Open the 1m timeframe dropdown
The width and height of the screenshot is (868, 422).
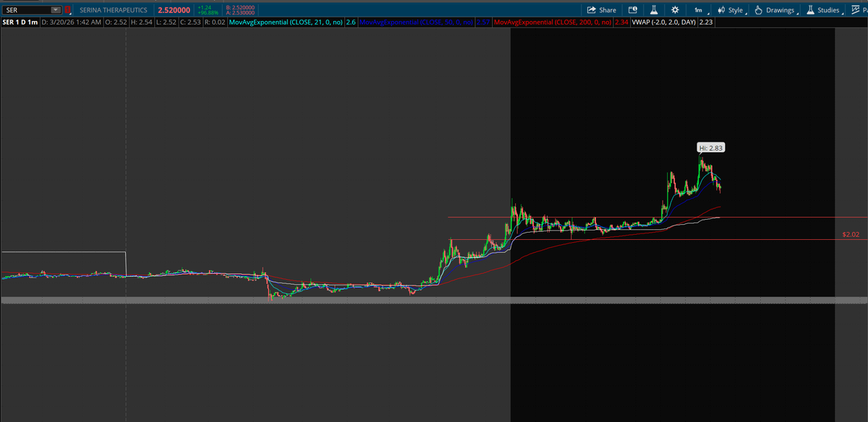tap(699, 10)
